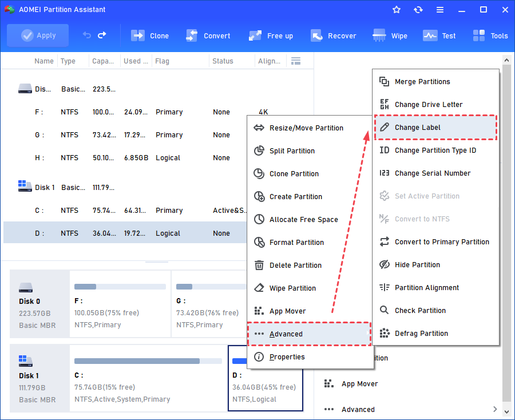Select the F: partition row in table
The image size is (515, 420).
pyautogui.click(x=125, y=112)
